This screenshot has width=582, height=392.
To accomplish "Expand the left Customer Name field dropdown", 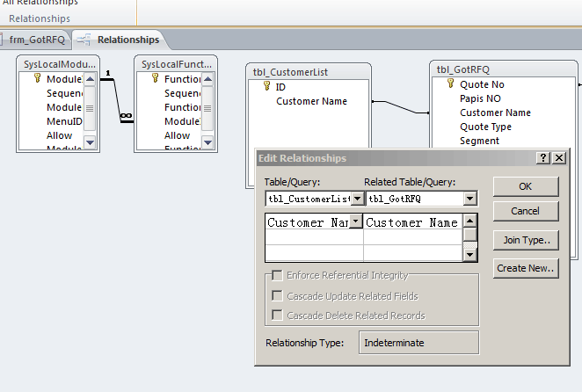I will [x=355, y=221].
